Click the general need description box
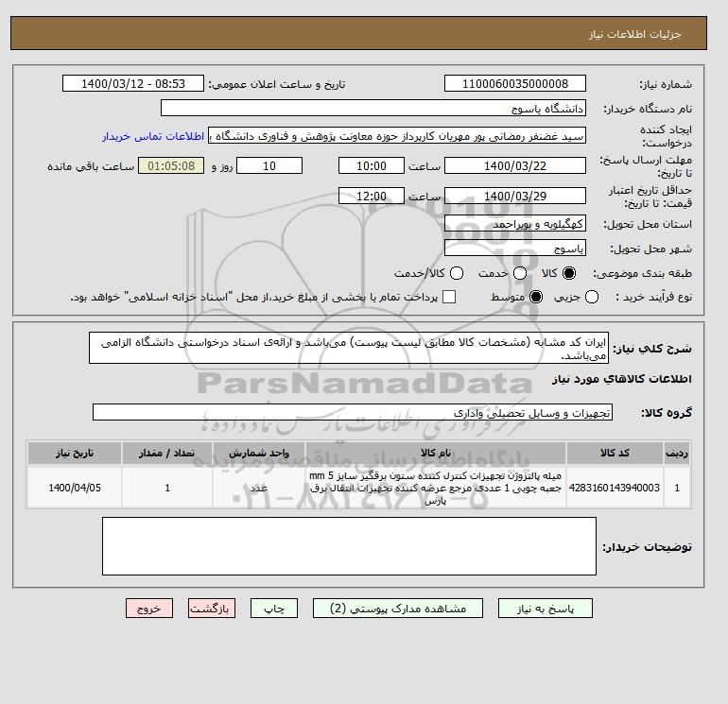 [349, 348]
